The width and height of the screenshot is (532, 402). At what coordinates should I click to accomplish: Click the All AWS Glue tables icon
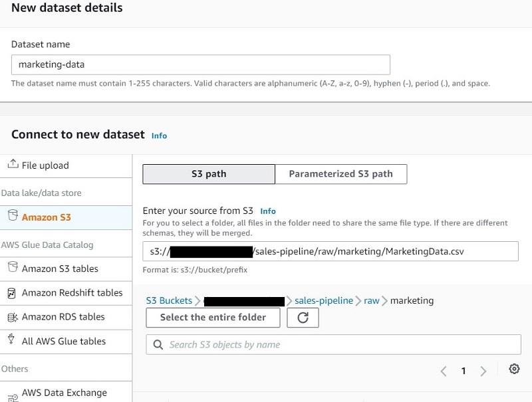click(11, 339)
